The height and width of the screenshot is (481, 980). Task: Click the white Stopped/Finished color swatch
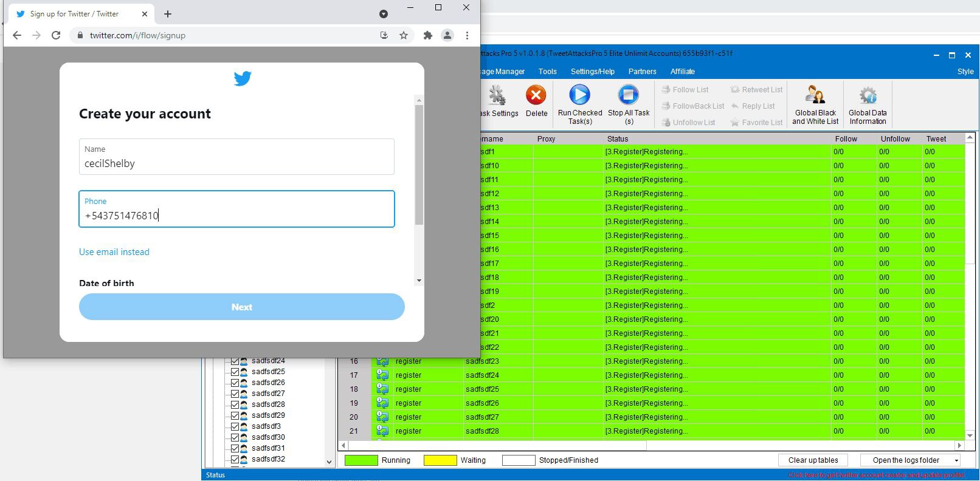tap(519, 460)
